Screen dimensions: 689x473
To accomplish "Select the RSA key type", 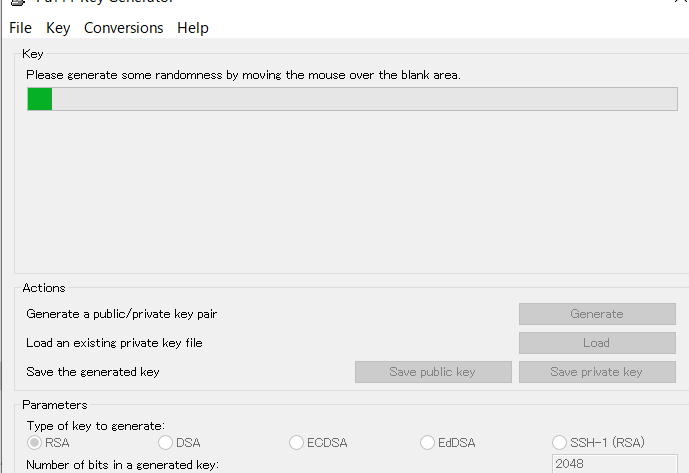I will tap(35, 442).
